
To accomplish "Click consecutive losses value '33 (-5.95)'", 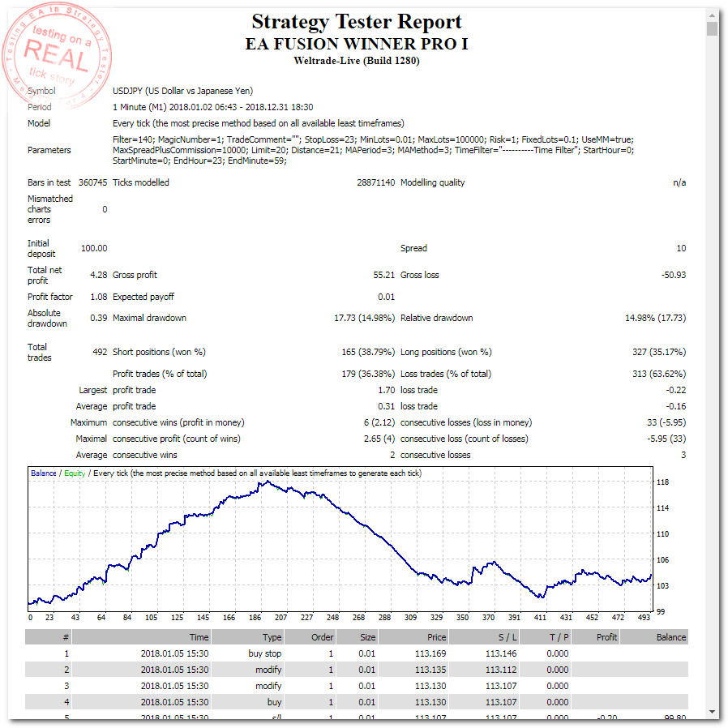I will point(666,422).
